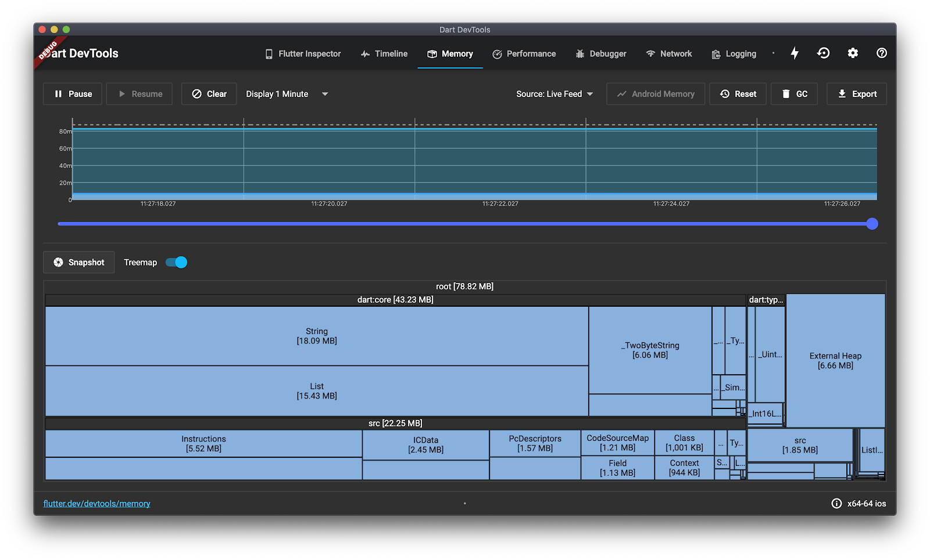This screenshot has height=560, width=930.
Task: Click the Performance gauge icon
Action: pyautogui.click(x=497, y=54)
